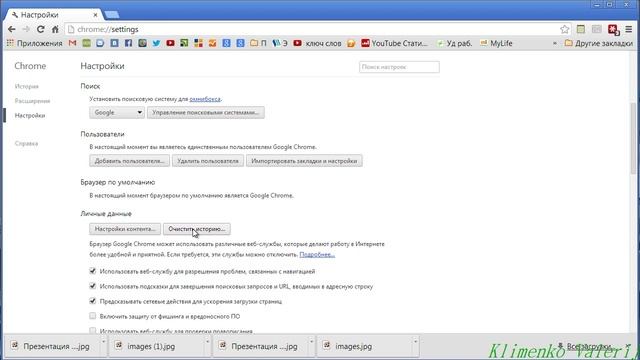This screenshot has height=360, width=640.
Task: Open the Google search engine dropdown
Action: point(117,112)
